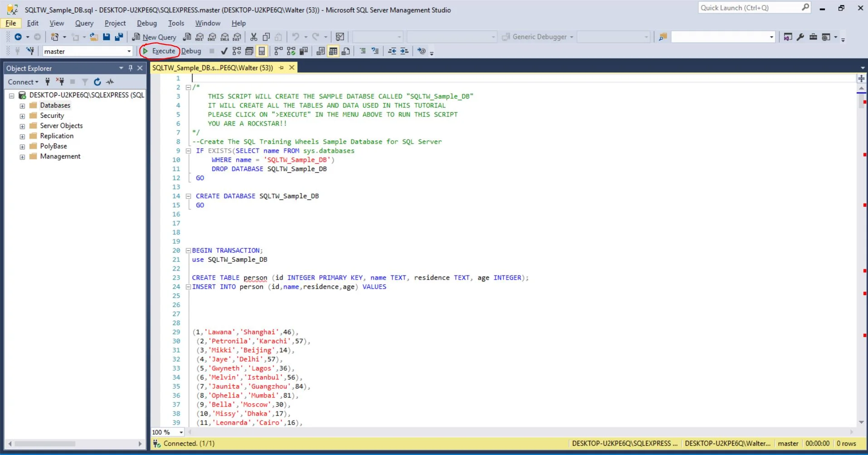
Task: Click the Execute button
Action: [159, 51]
